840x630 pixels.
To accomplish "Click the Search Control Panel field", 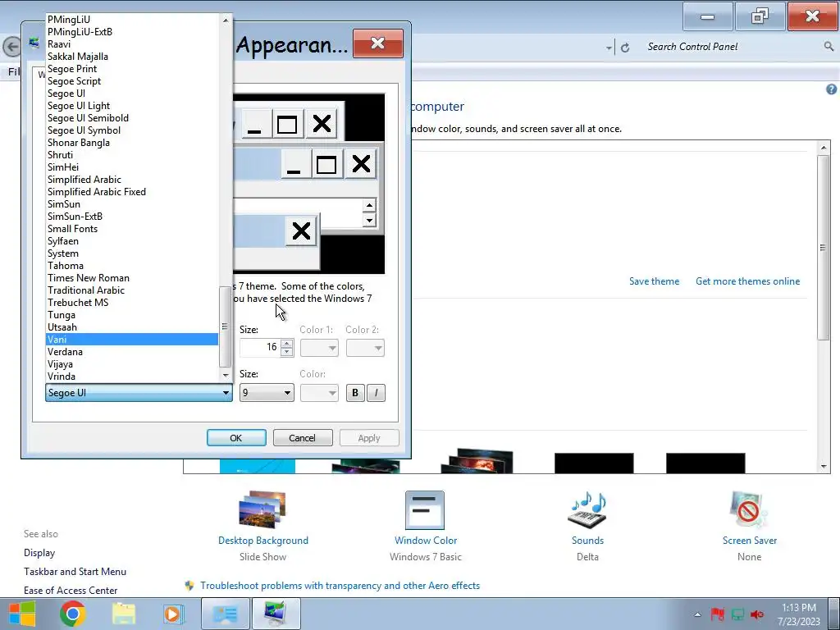I will [x=733, y=47].
